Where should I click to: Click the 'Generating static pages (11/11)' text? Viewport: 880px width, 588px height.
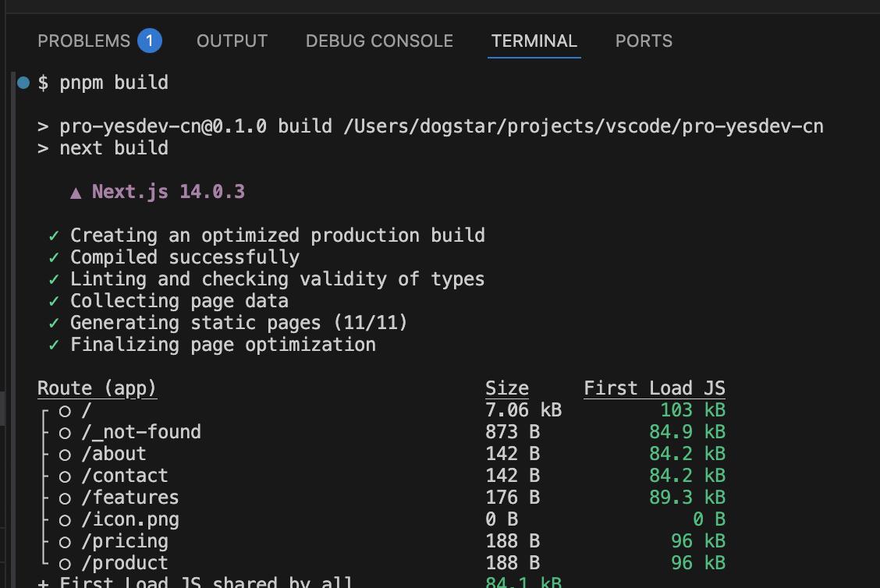(239, 323)
